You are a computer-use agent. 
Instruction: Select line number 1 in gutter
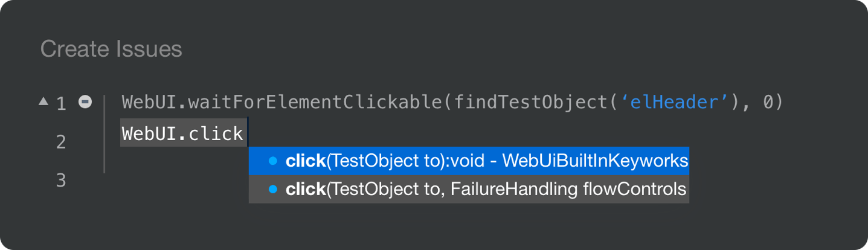pyautogui.click(x=61, y=104)
